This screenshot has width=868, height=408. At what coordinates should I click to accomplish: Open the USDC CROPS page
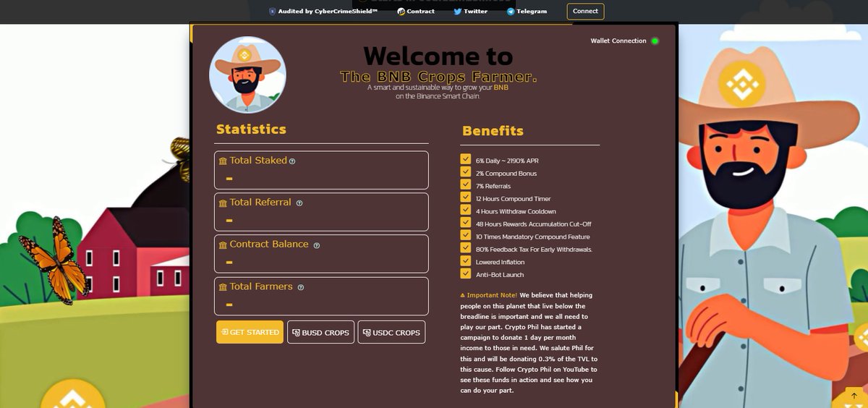point(391,332)
